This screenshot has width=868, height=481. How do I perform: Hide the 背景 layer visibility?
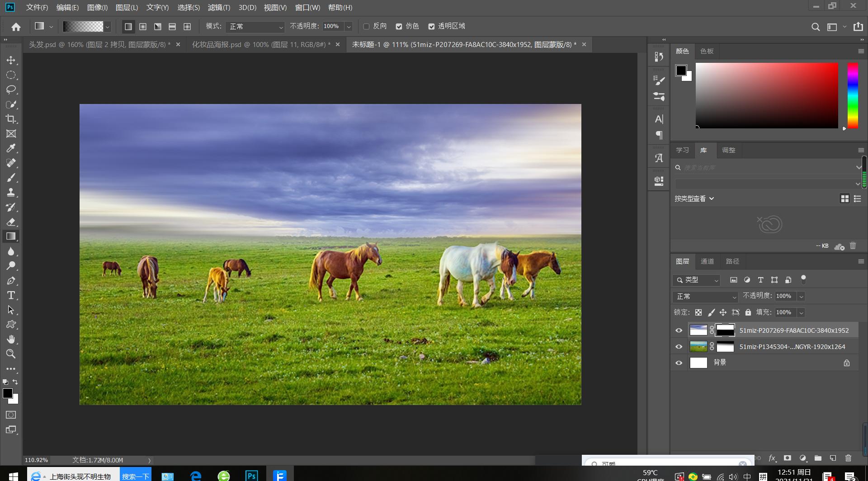pos(679,363)
